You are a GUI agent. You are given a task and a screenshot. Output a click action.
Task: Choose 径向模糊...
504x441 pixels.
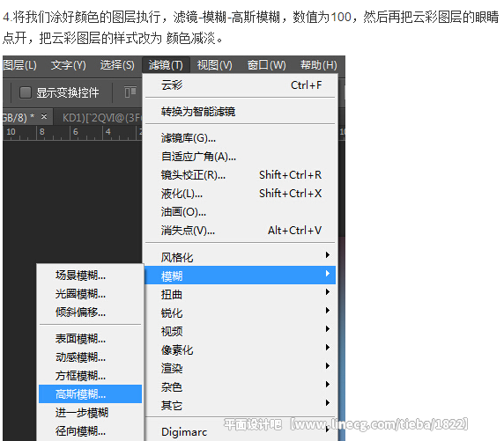[x=91, y=431]
